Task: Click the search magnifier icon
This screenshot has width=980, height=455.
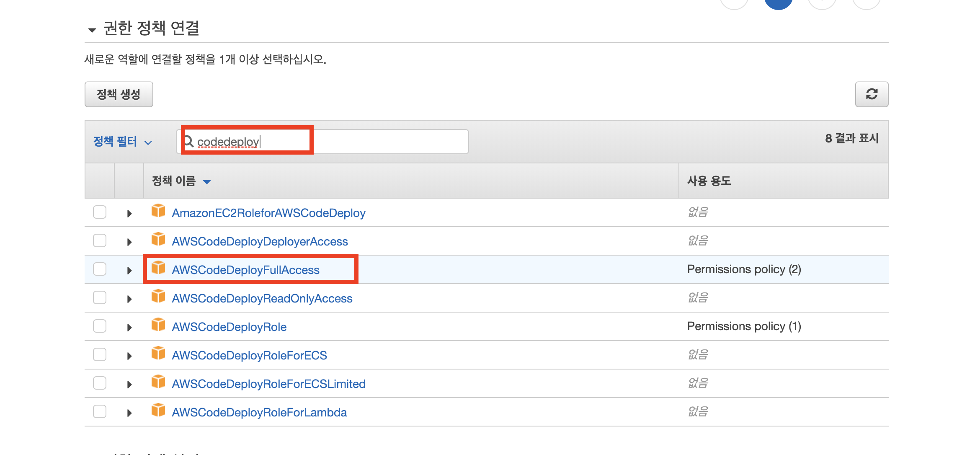Action: point(189,141)
